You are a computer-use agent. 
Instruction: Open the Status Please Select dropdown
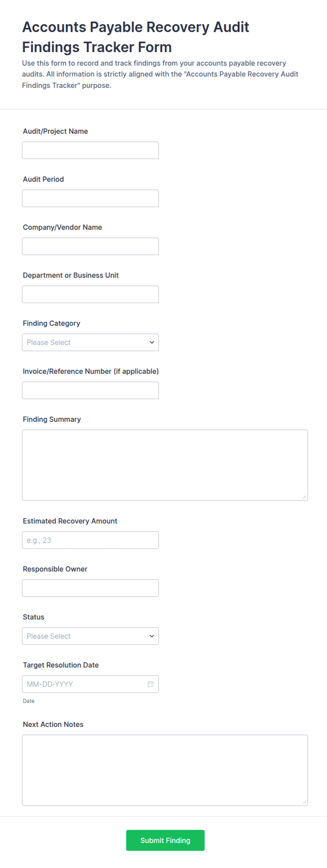pyautogui.click(x=90, y=636)
